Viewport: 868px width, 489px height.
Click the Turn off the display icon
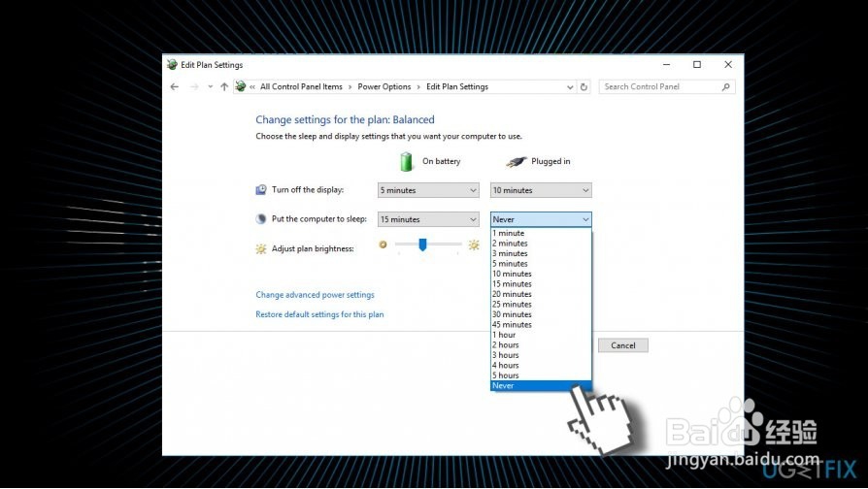(261, 190)
